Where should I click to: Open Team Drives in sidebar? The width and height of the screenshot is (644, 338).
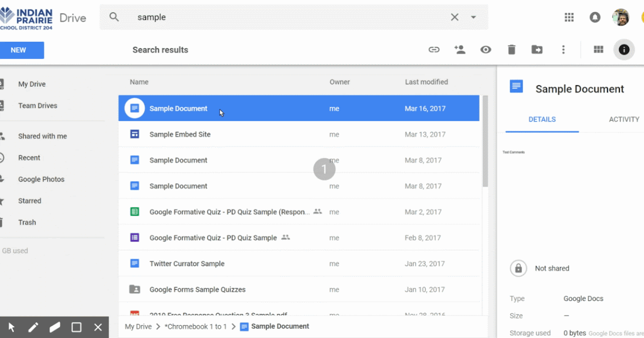pyautogui.click(x=38, y=106)
